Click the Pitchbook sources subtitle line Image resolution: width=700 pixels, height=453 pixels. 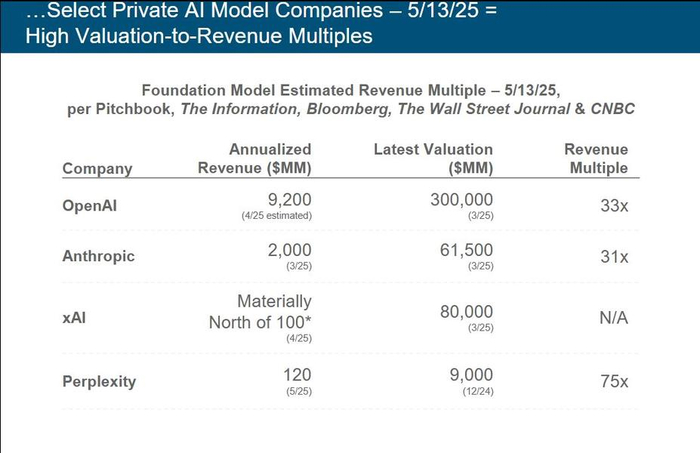click(x=348, y=108)
